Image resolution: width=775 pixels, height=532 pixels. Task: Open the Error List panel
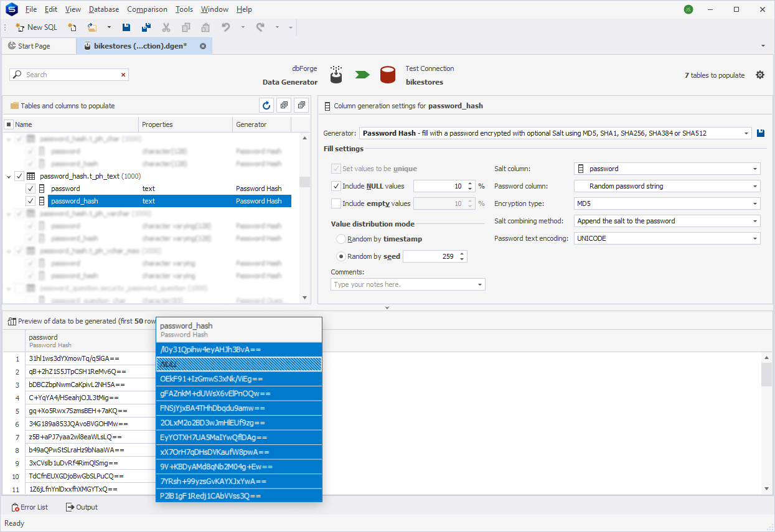click(x=30, y=507)
